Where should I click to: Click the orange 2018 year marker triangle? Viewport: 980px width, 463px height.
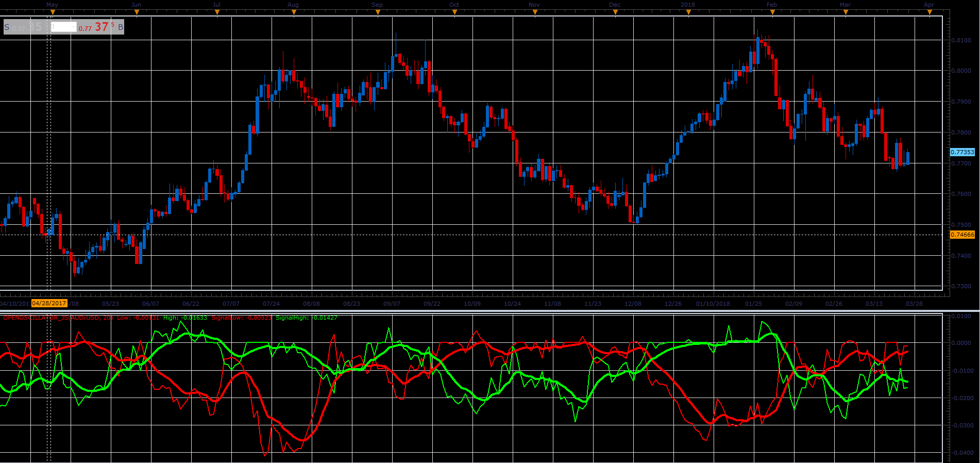point(688,12)
